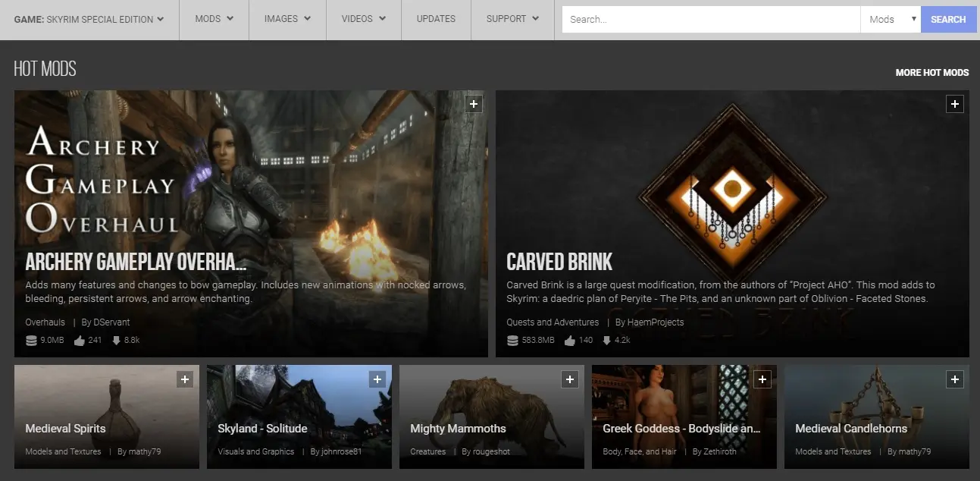Open the Medieval Candlehorns mod card
The height and width of the screenshot is (481, 980).
click(x=877, y=417)
